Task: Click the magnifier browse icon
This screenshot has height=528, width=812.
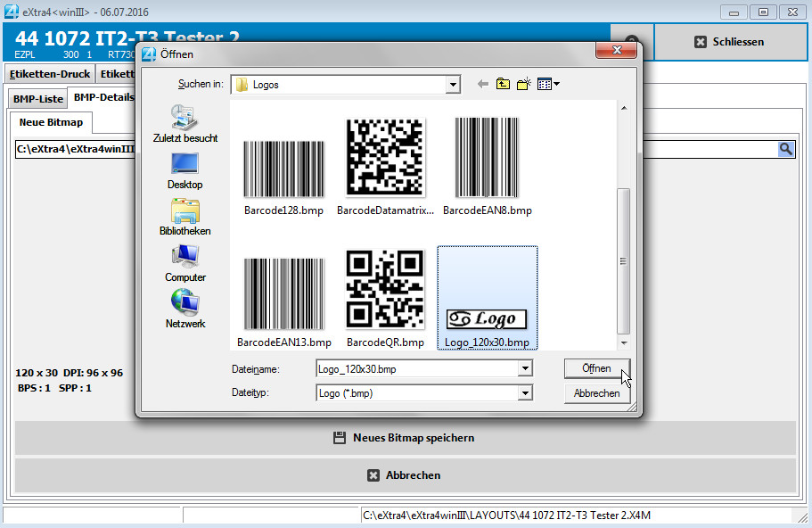Action: 785,150
